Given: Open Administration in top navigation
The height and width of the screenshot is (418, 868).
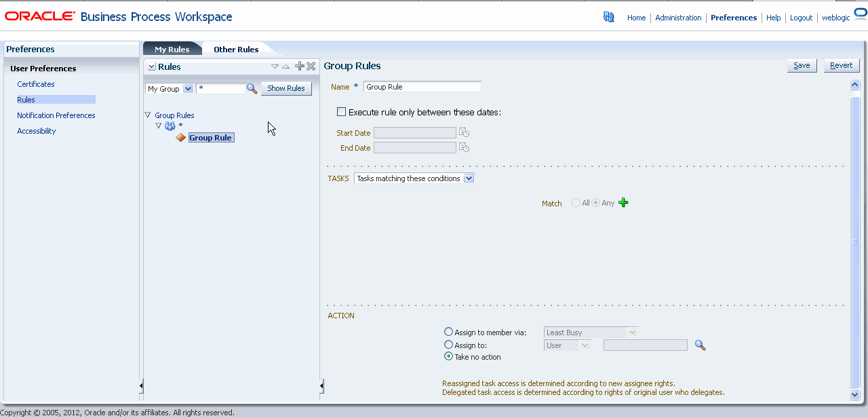Looking at the screenshot, I should click(x=678, y=18).
